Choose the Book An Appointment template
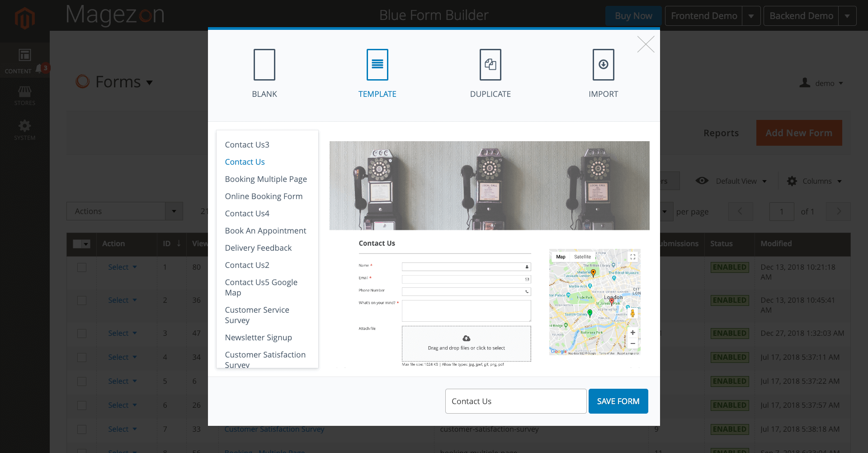Image resolution: width=868 pixels, height=453 pixels. 265,231
